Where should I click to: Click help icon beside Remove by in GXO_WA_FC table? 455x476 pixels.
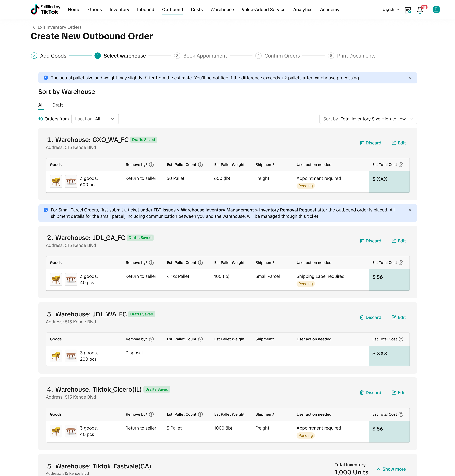[151, 165]
